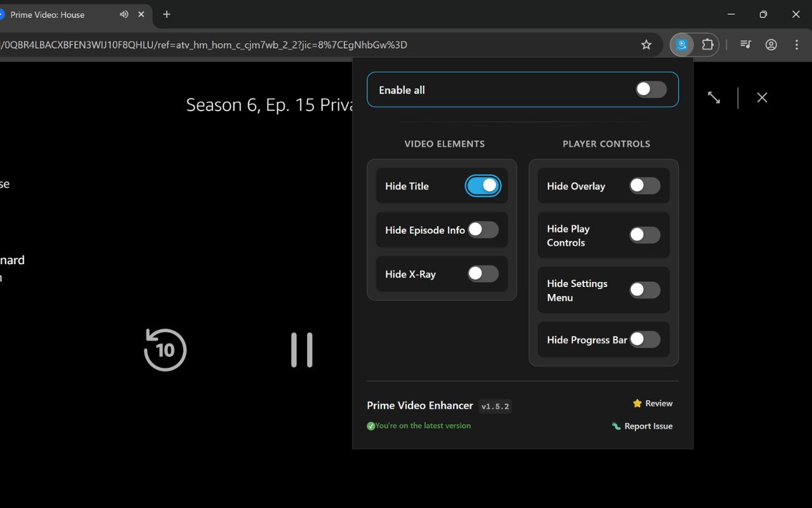Viewport: 812px width, 508px height.
Task: Close the Prime Video: House tab
Action: click(x=141, y=14)
